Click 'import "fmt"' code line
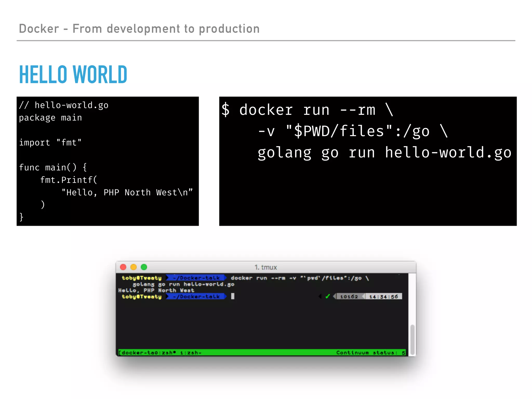 tap(50, 143)
